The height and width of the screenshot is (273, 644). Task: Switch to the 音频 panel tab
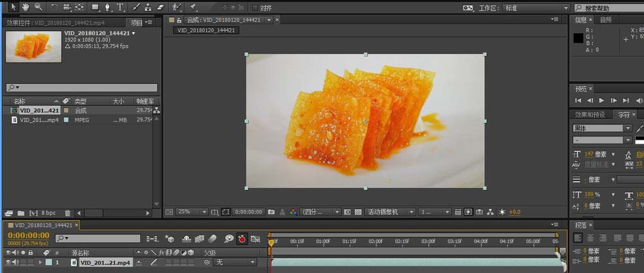[606, 19]
